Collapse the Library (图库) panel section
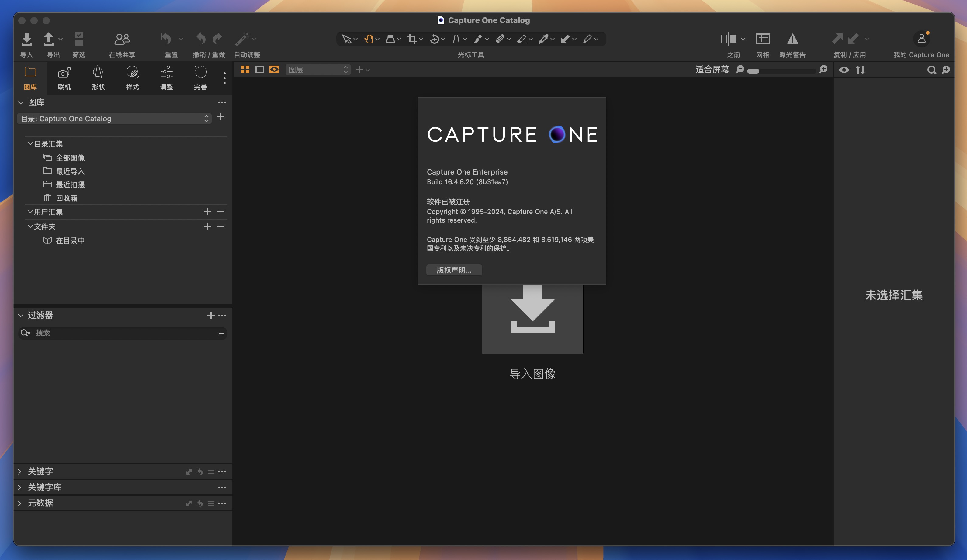The image size is (967, 560). pyautogui.click(x=21, y=102)
